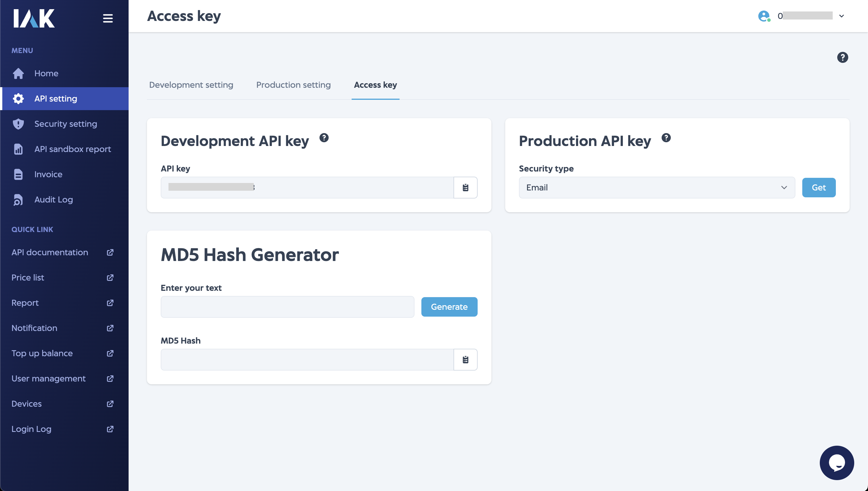
Task: Toggle the hamburger sidebar menu
Action: [108, 18]
